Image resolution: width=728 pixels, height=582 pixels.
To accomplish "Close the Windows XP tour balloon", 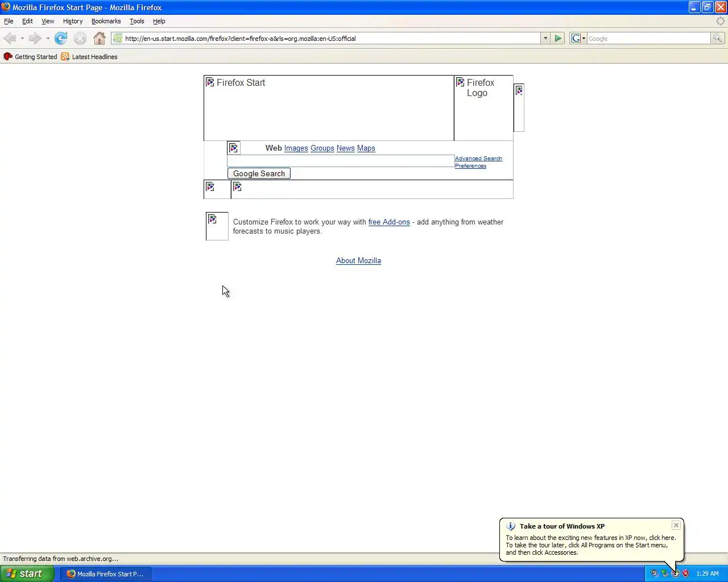I will [x=676, y=525].
